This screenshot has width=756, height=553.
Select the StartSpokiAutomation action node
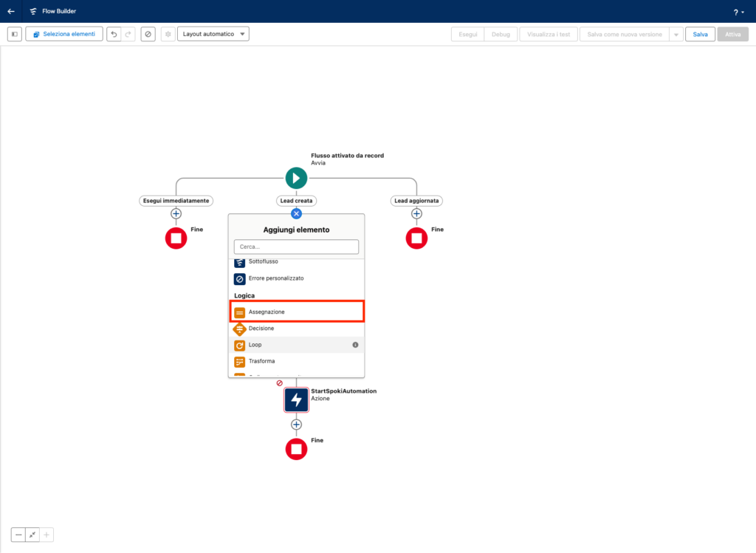pos(296,399)
